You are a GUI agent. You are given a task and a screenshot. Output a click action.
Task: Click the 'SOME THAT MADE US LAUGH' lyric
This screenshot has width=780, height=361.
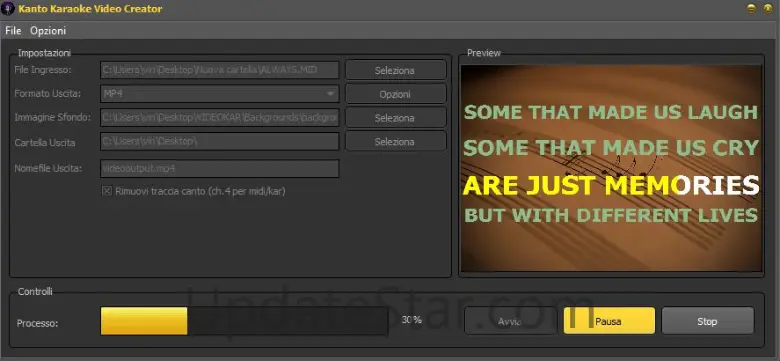611,112
